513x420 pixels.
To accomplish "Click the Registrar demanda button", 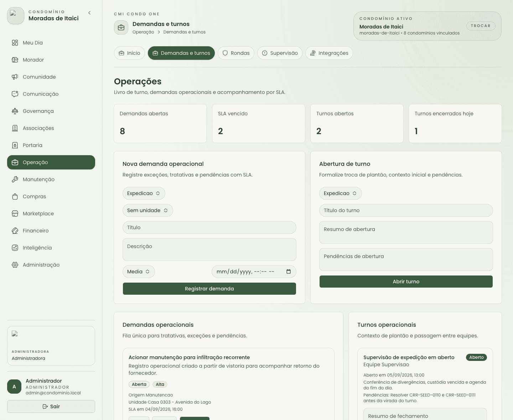I will pyautogui.click(x=209, y=289).
